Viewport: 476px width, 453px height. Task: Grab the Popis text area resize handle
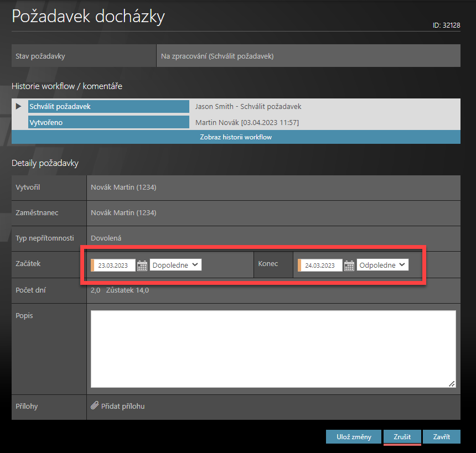tap(452, 383)
